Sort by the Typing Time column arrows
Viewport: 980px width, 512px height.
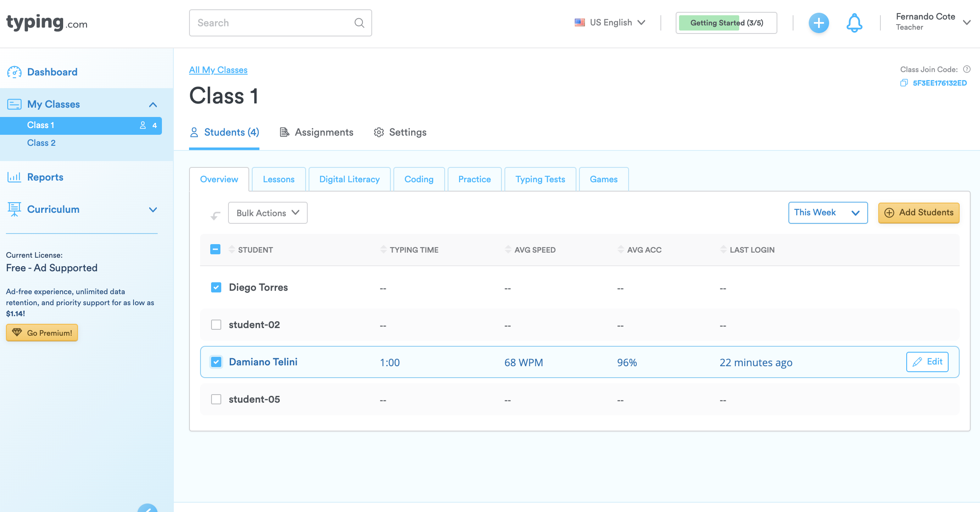(383, 250)
